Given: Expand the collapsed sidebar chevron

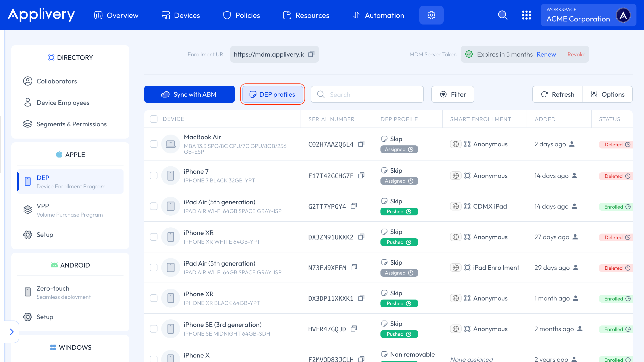Looking at the screenshot, I should click(12, 332).
